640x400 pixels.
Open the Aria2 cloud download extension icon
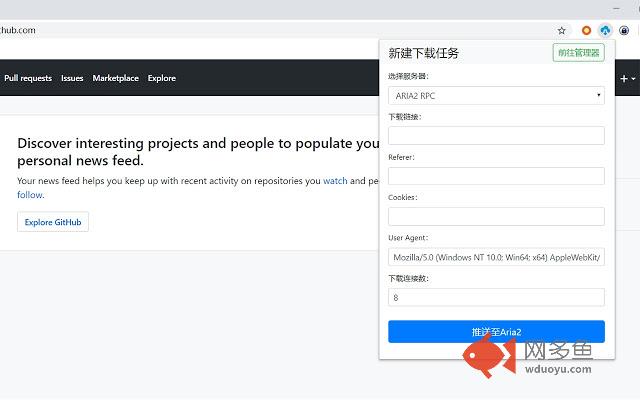[605, 30]
